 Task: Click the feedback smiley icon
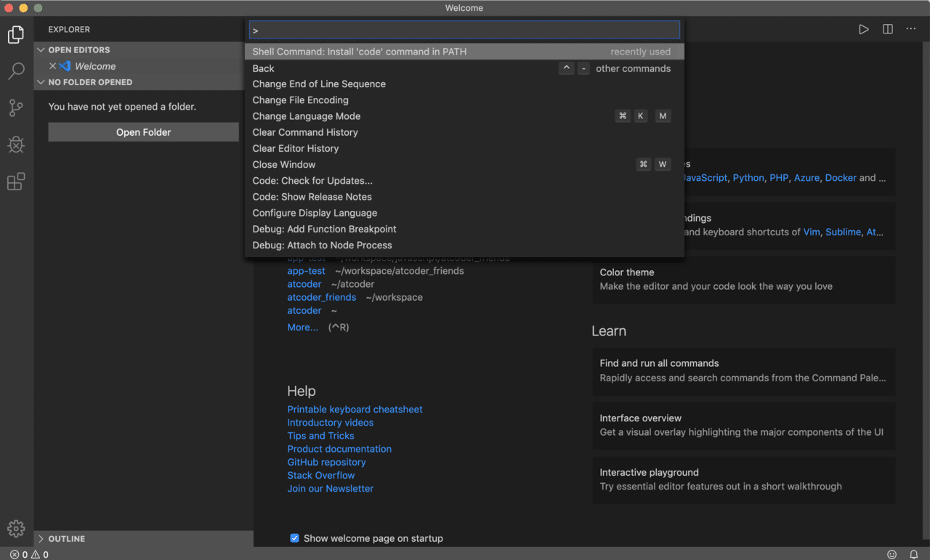[x=891, y=554]
